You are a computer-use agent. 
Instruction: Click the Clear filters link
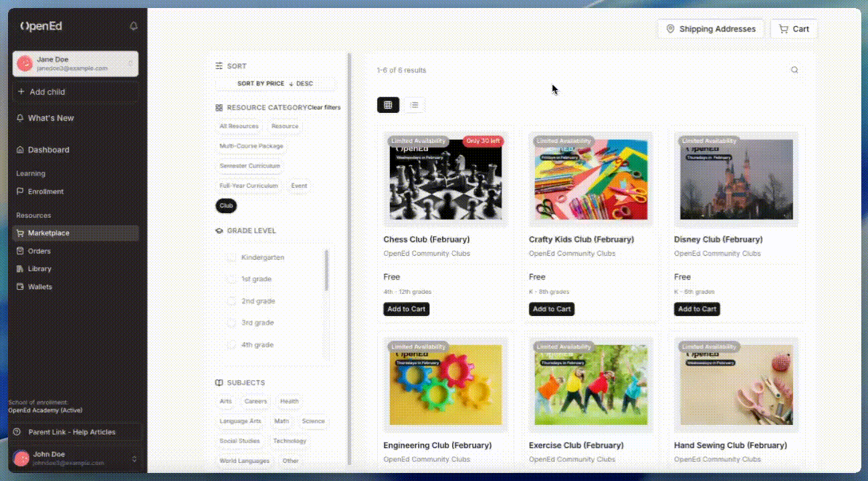point(324,108)
